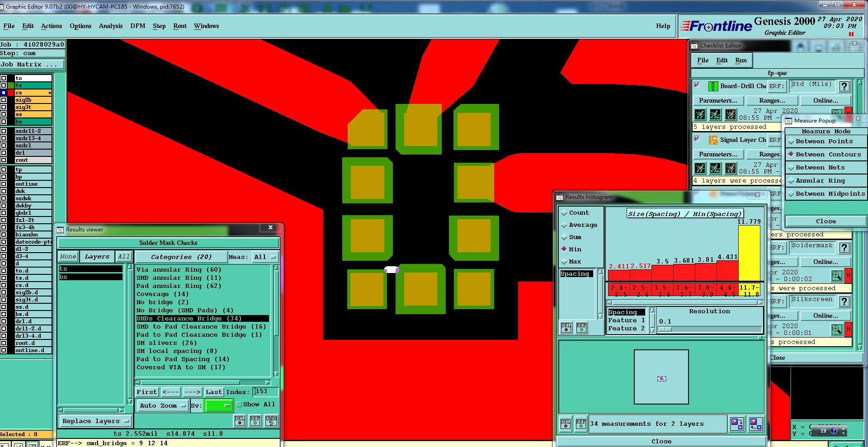
Task: Click red-framed running-man icon under Signal Layer Check
Action: (731, 169)
